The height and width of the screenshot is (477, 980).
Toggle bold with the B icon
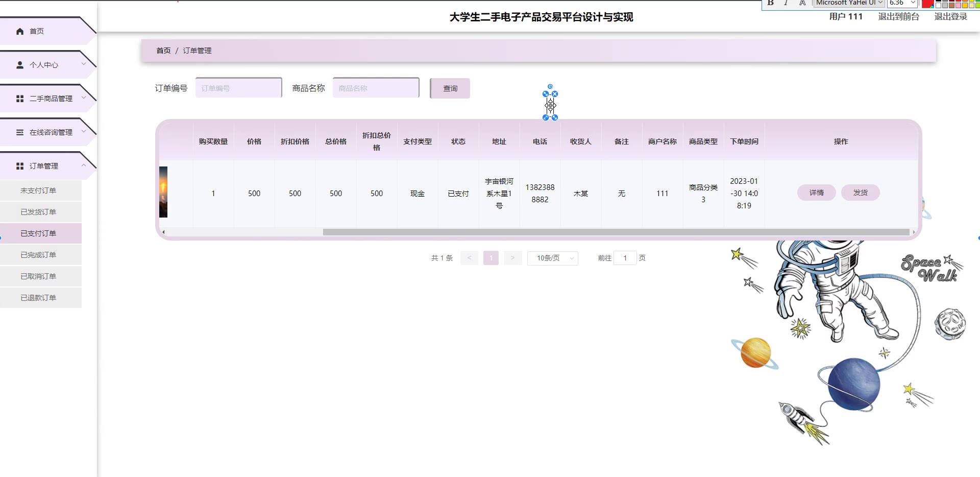771,3
